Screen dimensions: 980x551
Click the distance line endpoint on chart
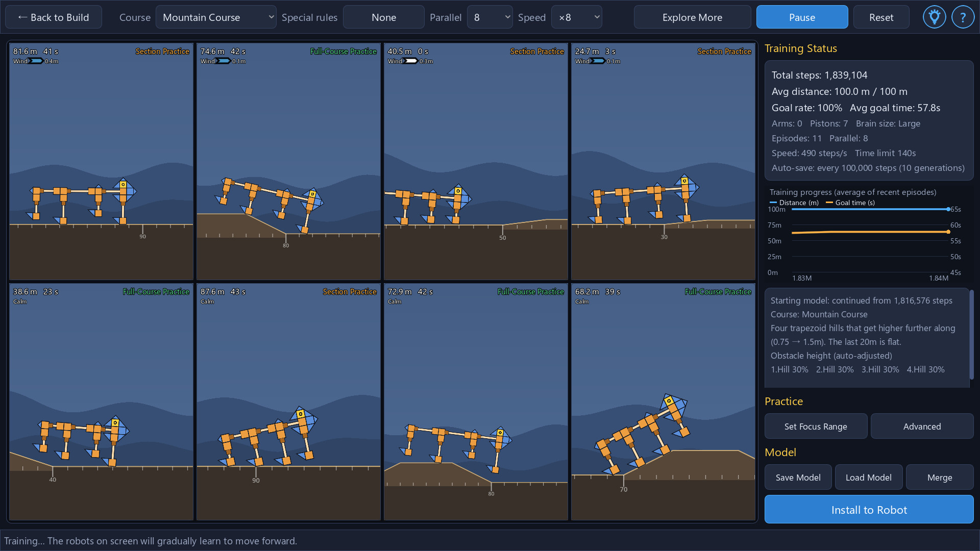[x=948, y=209]
